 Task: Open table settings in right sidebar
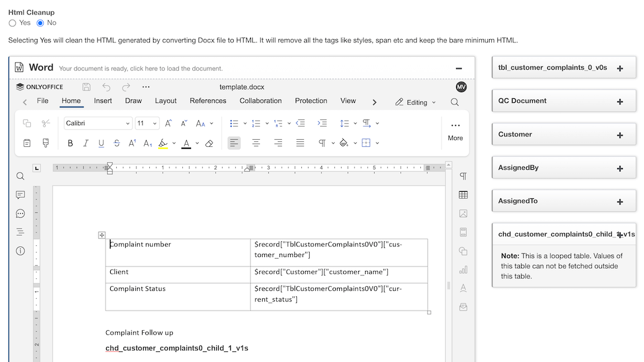(x=463, y=195)
